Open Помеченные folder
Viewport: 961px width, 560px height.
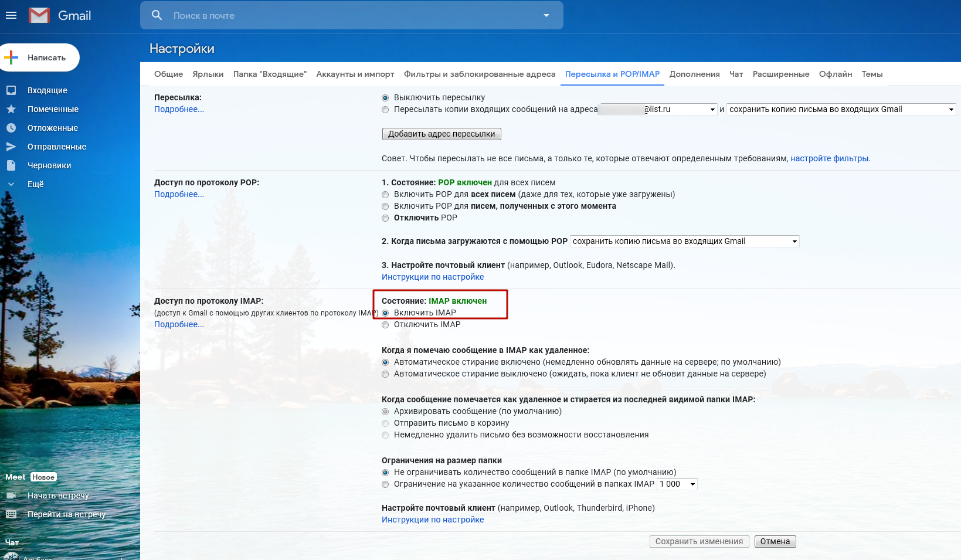[x=53, y=109]
